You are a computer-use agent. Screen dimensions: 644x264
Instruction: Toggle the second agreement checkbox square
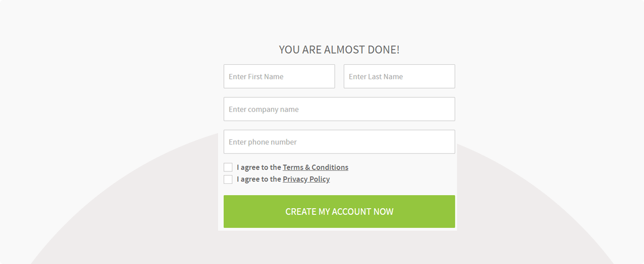(228, 179)
